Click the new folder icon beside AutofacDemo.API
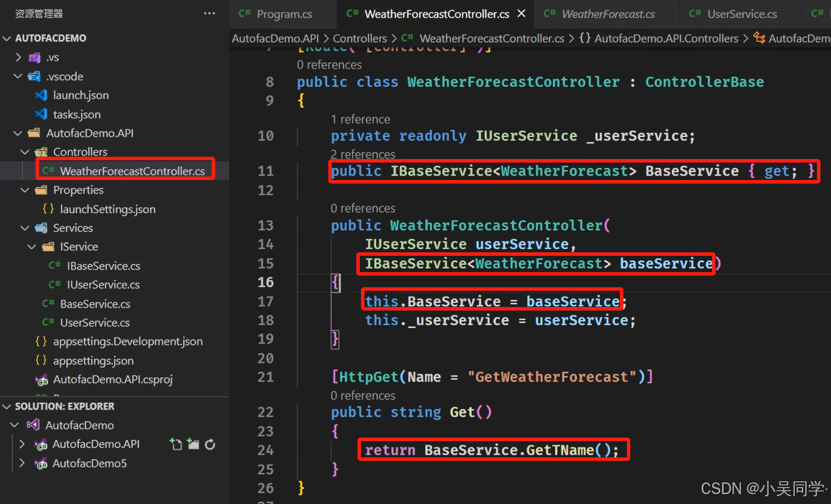831x504 pixels. [194, 445]
